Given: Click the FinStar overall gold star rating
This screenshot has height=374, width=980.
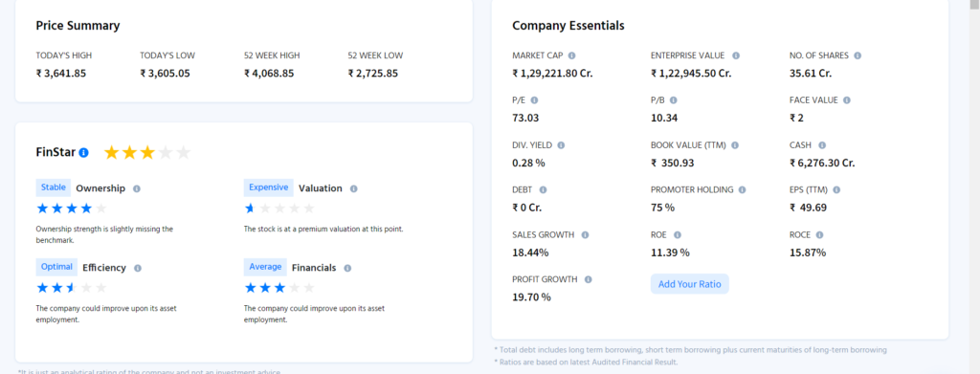Looking at the screenshot, I should (x=146, y=152).
